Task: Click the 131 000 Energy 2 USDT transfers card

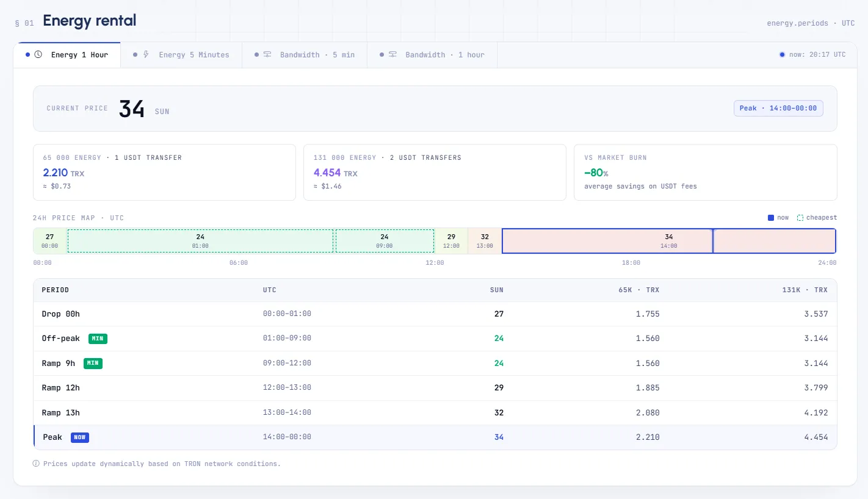Action: [435, 172]
